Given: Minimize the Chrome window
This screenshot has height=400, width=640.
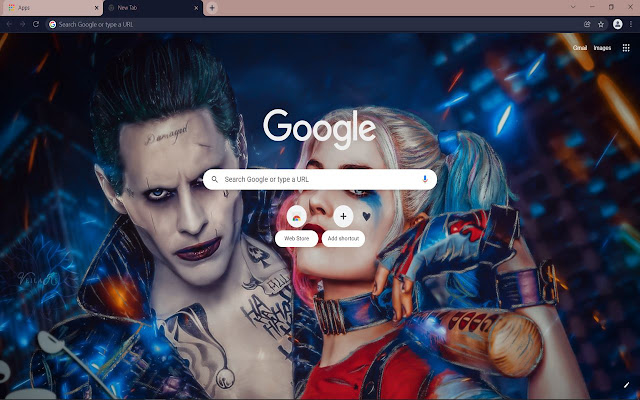Looking at the screenshot, I should (x=592, y=7).
